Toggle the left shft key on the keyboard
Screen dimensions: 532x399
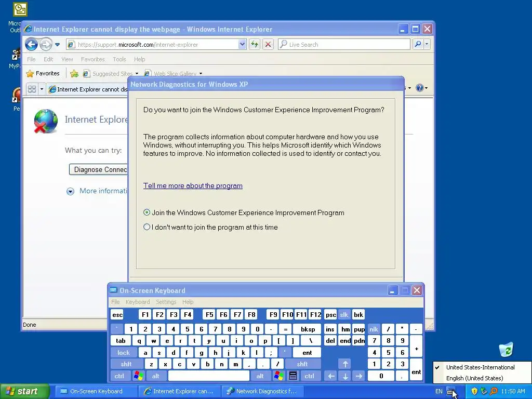pyautogui.click(x=126, y=364)
